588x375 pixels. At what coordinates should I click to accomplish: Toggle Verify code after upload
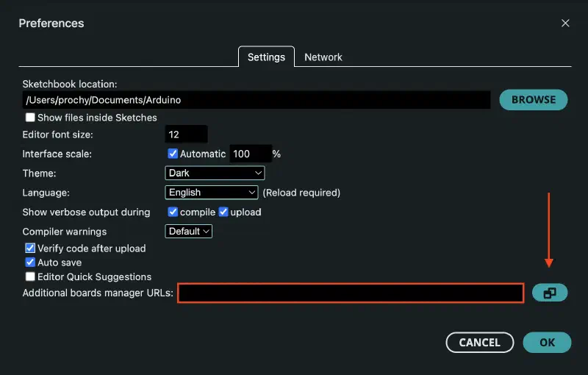(30, 249)
